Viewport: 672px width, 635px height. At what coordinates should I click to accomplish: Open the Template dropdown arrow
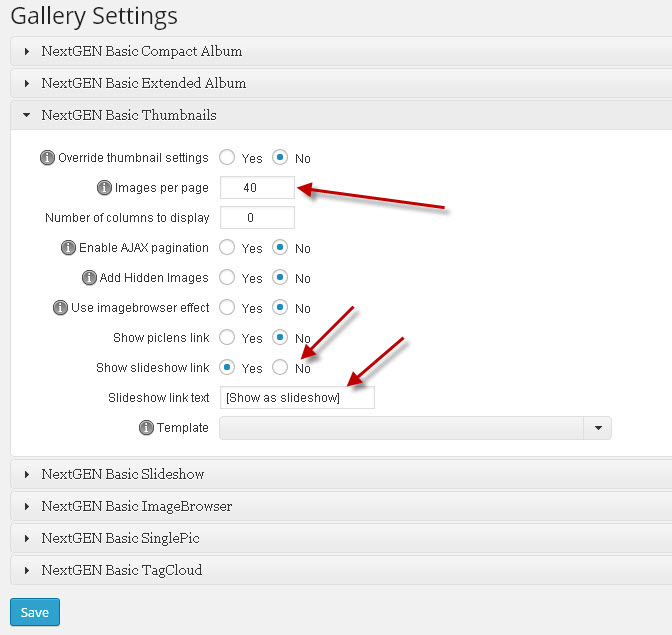pyautogui.click(x=598, y=428)
